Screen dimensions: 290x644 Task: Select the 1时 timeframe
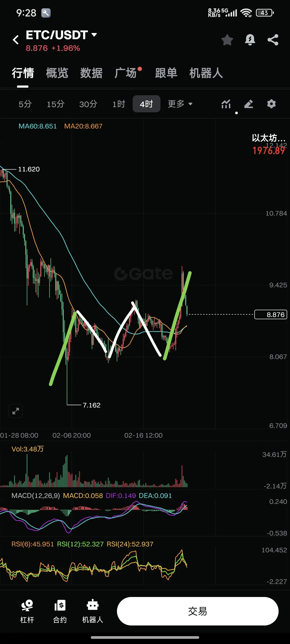pos(119,104)
